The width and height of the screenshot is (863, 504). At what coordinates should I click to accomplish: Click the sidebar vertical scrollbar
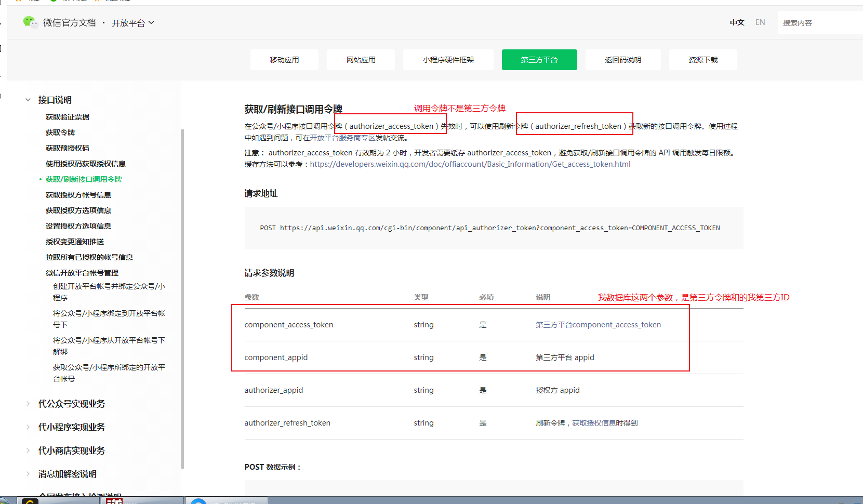click(182, 299)
